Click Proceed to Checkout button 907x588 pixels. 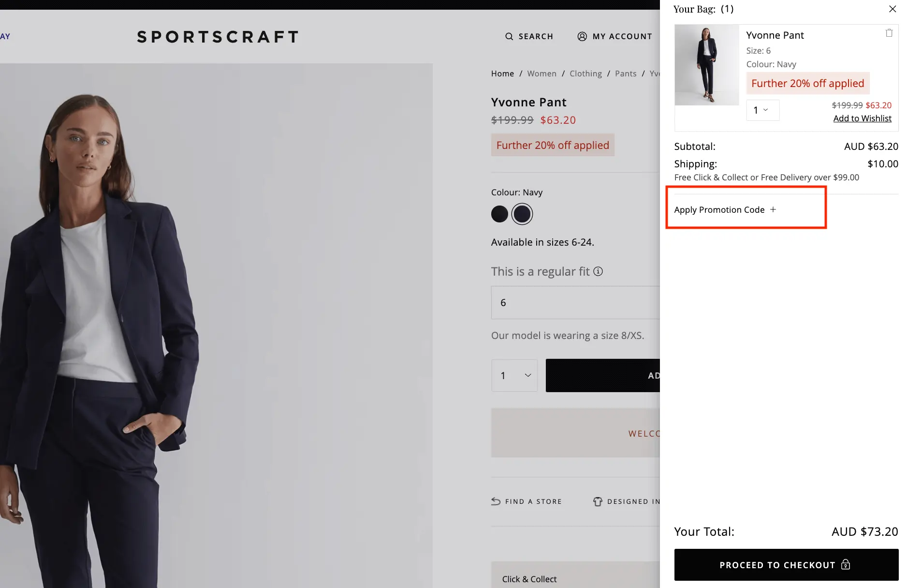[786, 565]
